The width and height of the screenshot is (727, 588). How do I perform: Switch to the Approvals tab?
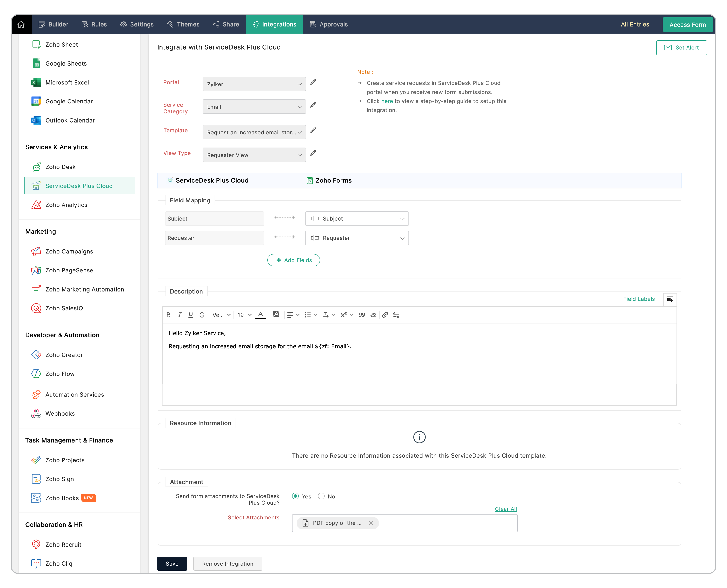[x=329, y=24]
